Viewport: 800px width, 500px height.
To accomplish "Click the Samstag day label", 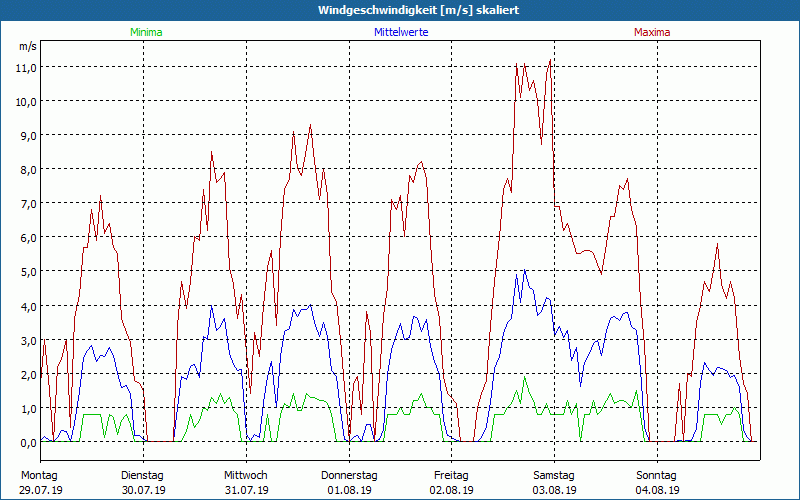I will coord(554,476).
